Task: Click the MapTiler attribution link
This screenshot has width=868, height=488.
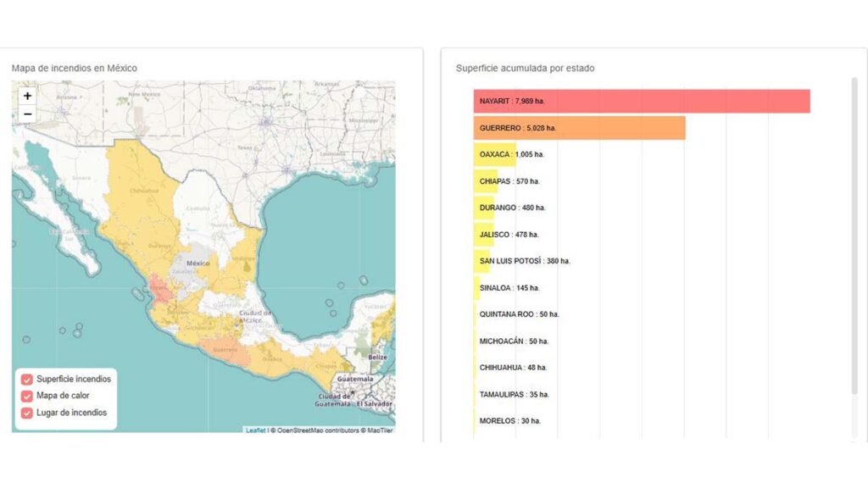Action: coord(380,430)
